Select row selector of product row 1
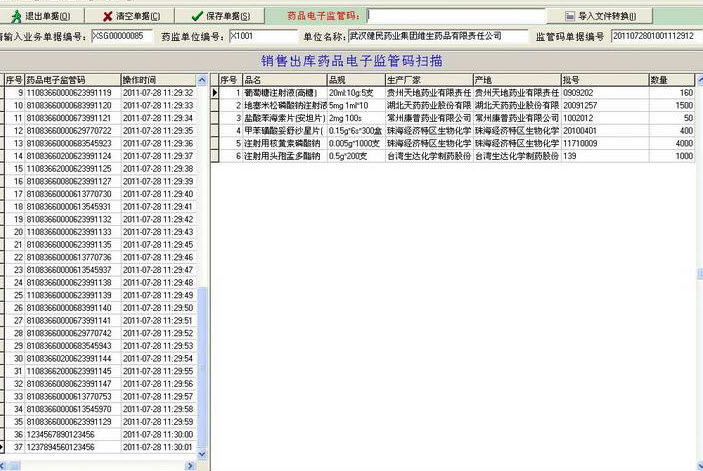 coord(215,93)
